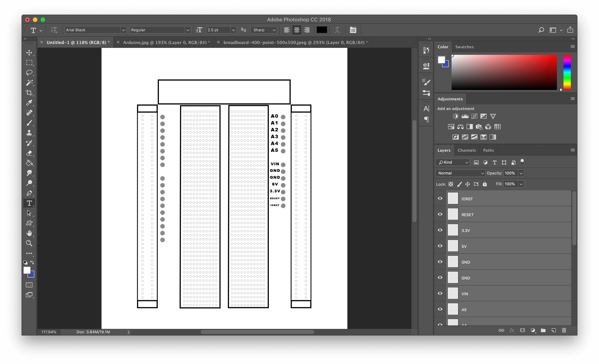
Task: Click the Levels adjustment icon
Action: coord(465,116)
